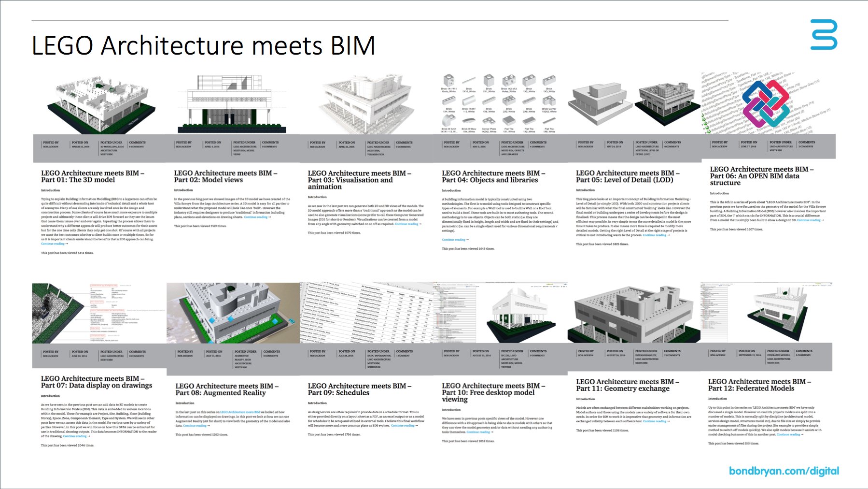Select Part 03 Visualisation render thumbnail
868x489 pixels.
pyautogui.click(x=367, y=104)
